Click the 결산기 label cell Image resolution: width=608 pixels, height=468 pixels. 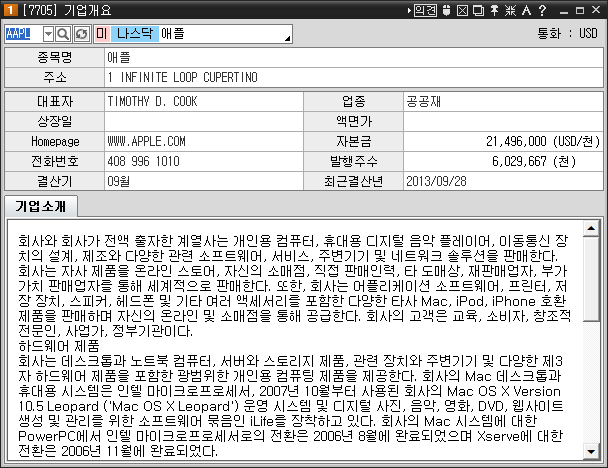click(x=55, y=181)
